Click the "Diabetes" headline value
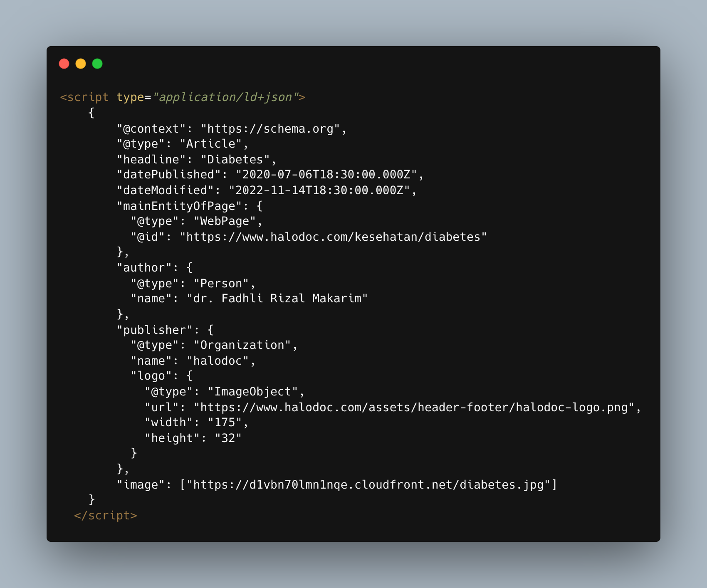The height and width of the screenshot is (588, 707). [235, 160]
